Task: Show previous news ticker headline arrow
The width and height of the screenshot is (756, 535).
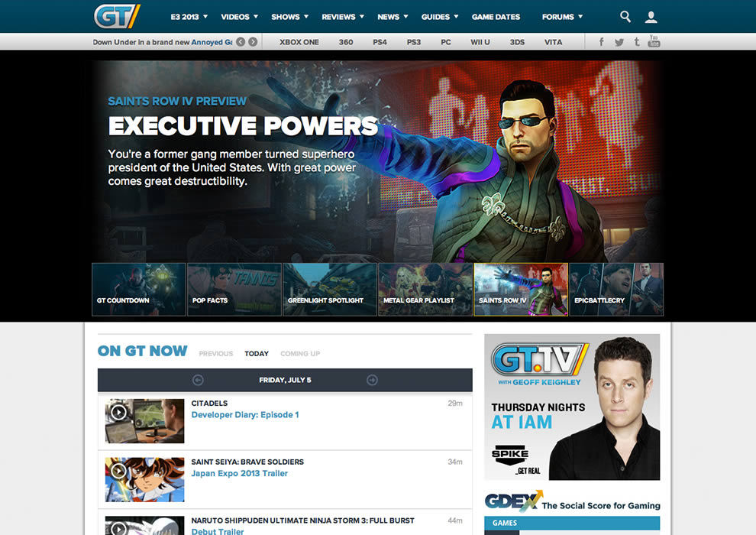Action: point(241,42)
